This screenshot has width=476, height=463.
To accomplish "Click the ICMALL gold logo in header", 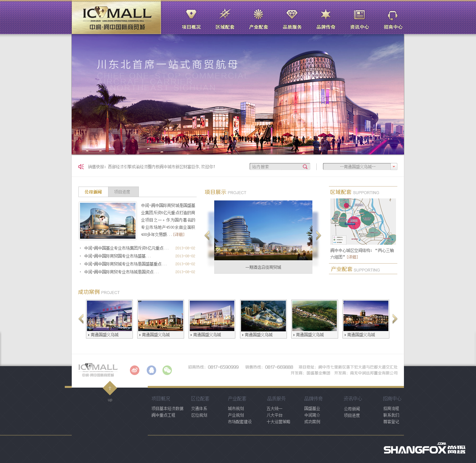I will [116, 17].
